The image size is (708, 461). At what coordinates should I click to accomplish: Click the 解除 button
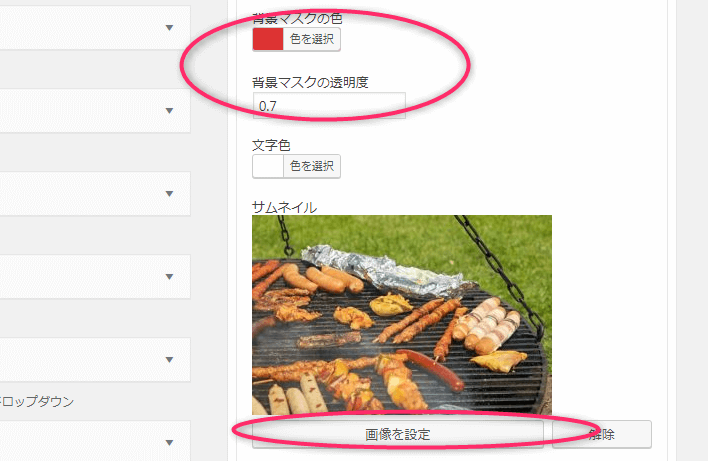click(x=602, y=434)
